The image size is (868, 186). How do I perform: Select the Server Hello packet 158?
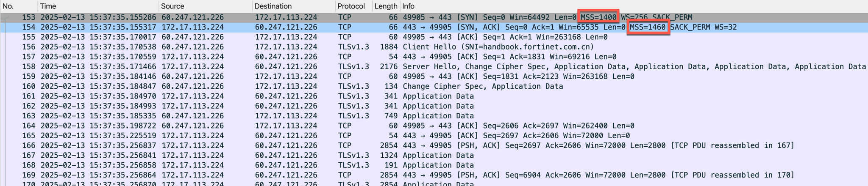434,67
